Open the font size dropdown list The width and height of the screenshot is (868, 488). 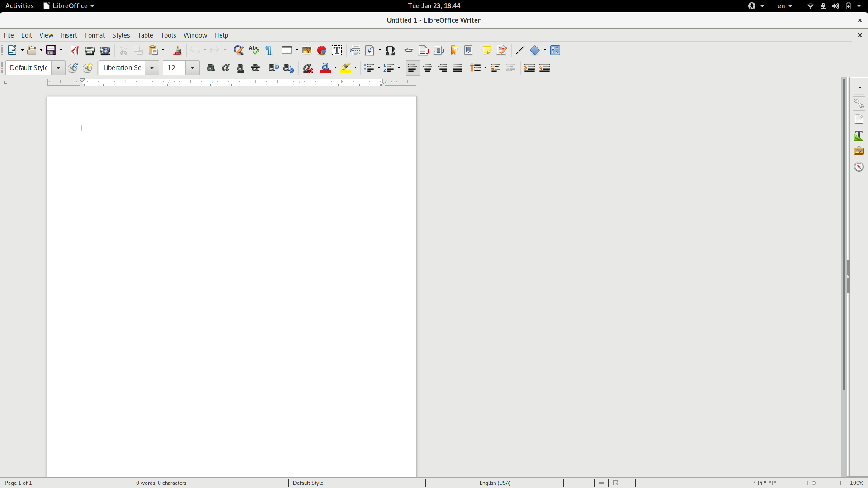coord(193,68)
